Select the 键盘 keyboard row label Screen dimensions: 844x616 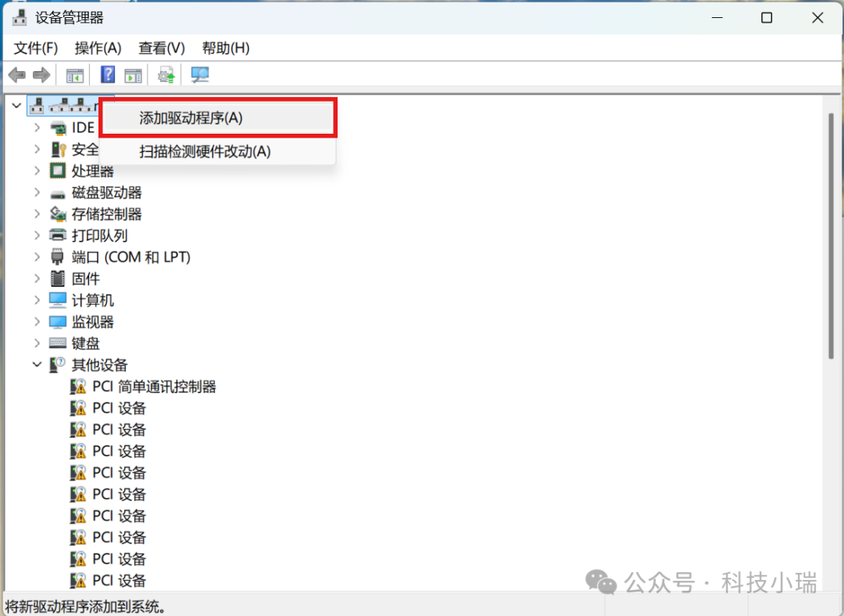(x=86, y=343)
